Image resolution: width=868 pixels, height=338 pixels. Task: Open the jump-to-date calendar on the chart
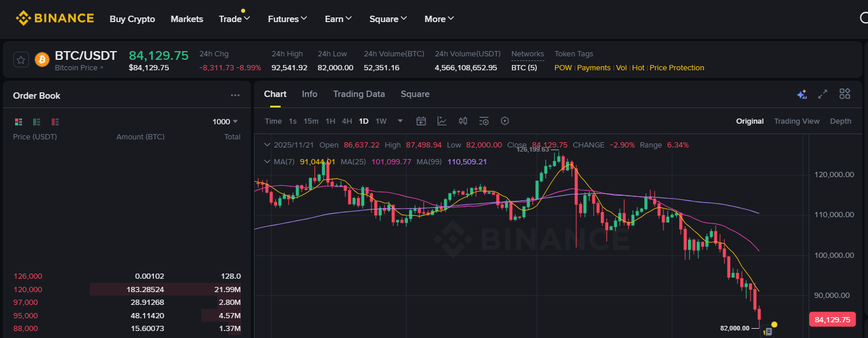421,121
